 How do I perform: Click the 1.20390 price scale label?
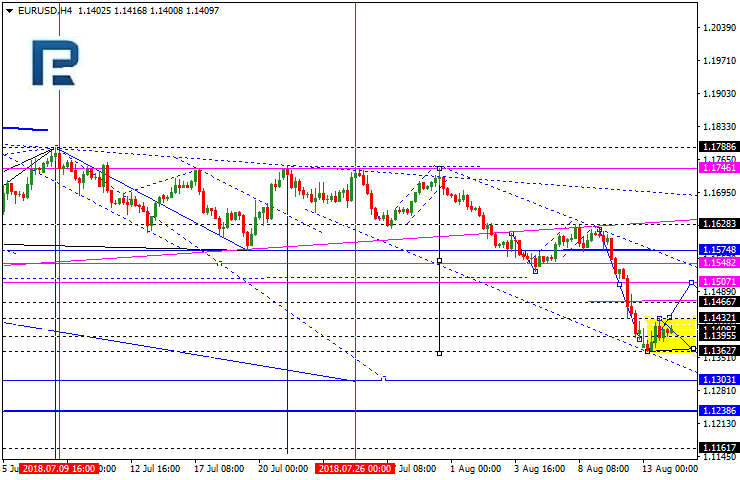[x=719, y=28]
